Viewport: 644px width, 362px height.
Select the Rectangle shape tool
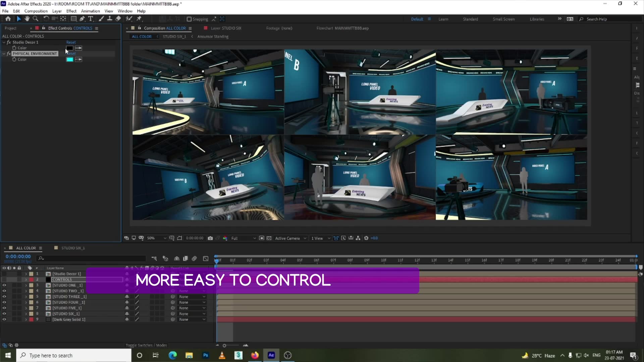(73, 19)
